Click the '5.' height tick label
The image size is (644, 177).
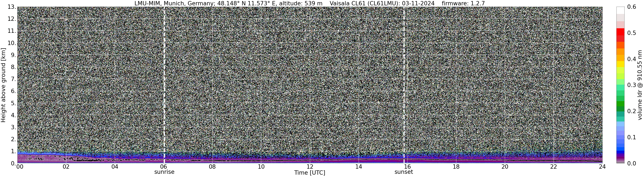(x=13, y=103)
